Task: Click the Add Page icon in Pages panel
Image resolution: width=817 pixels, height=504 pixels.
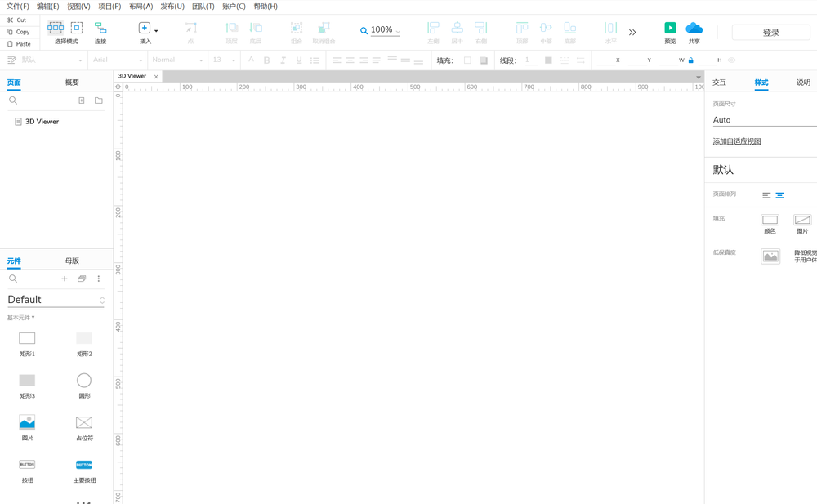Action: [x=82, y=100]
